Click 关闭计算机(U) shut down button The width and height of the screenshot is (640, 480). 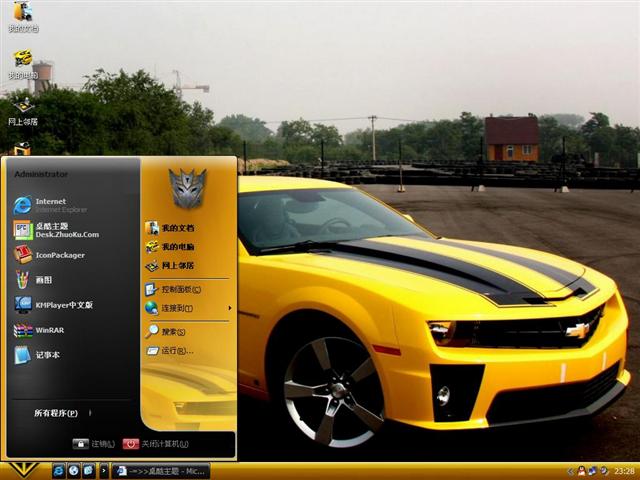pos(156,444)
